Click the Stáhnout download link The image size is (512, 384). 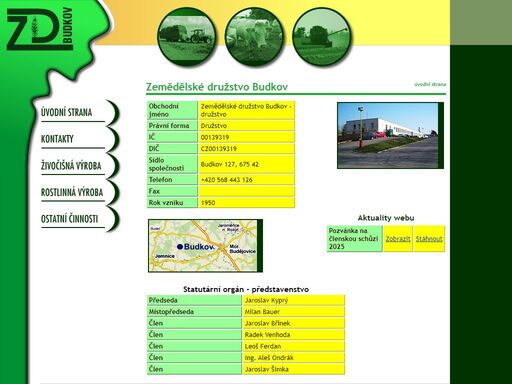429,239
